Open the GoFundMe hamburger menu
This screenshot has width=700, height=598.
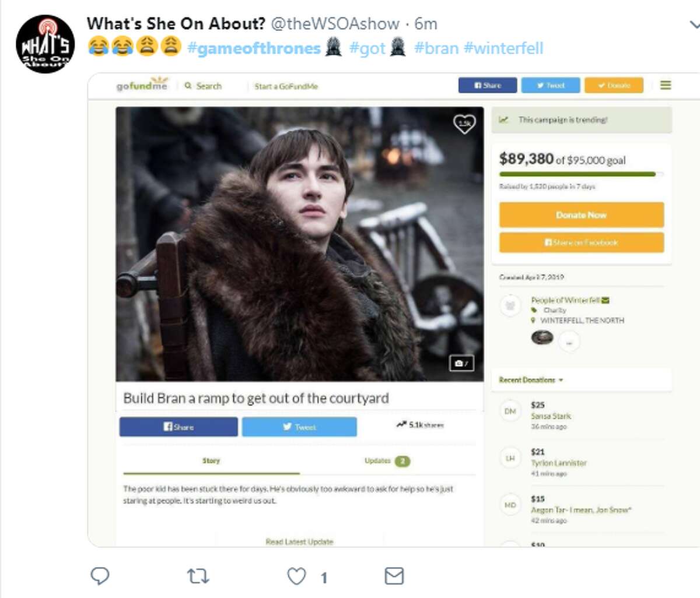pyautogui.click(x=666, y=85)
